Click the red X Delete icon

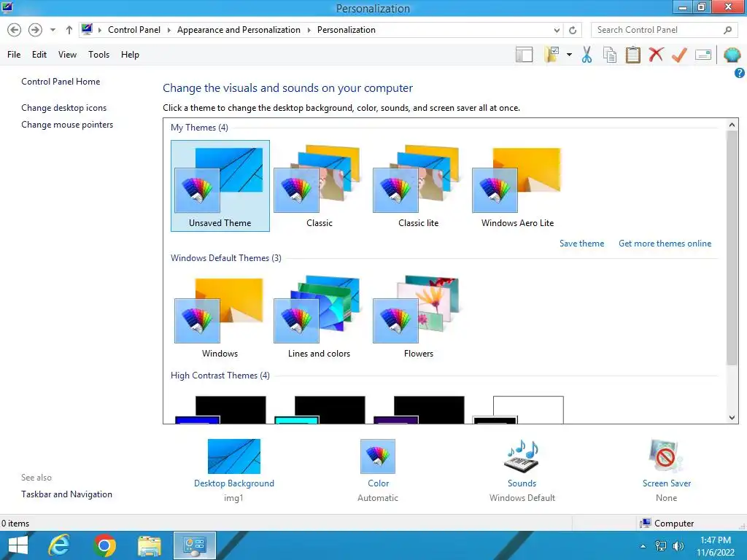(x=656, y=54)
